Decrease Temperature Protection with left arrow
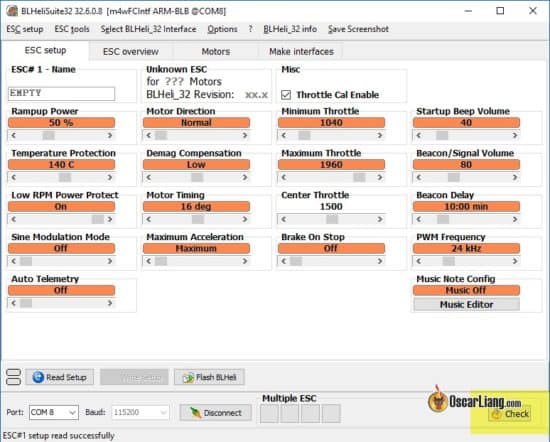The height and width of the screenshot is (442, 550). (x=13, y=178)
